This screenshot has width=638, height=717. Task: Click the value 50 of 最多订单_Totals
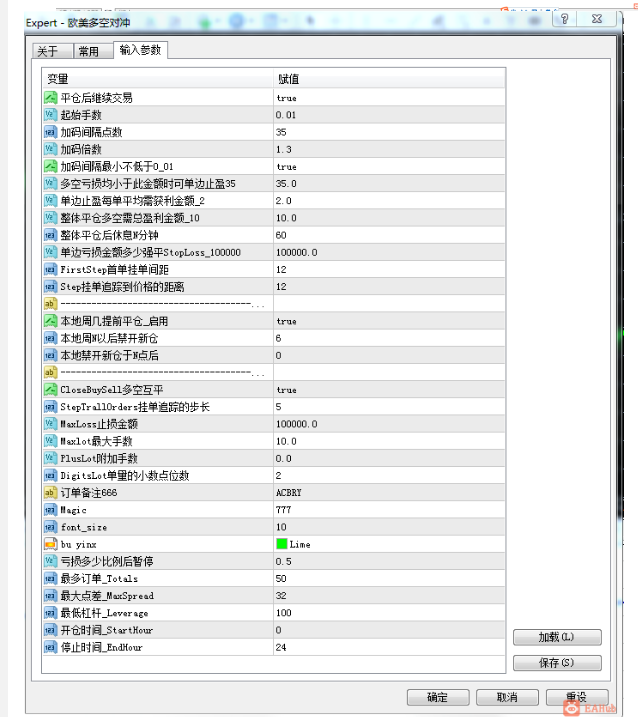pos(281,578)
